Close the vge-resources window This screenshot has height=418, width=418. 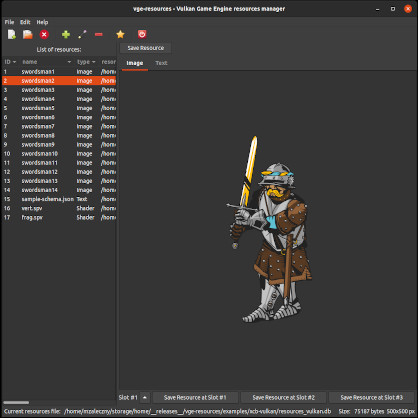408,9
